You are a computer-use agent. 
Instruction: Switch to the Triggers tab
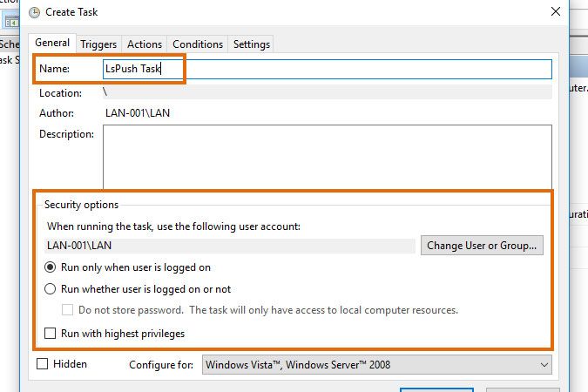tap(98, 44)
